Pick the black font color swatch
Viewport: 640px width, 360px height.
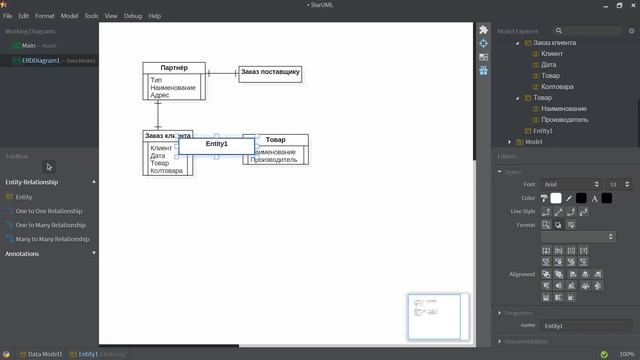[607, 198]
